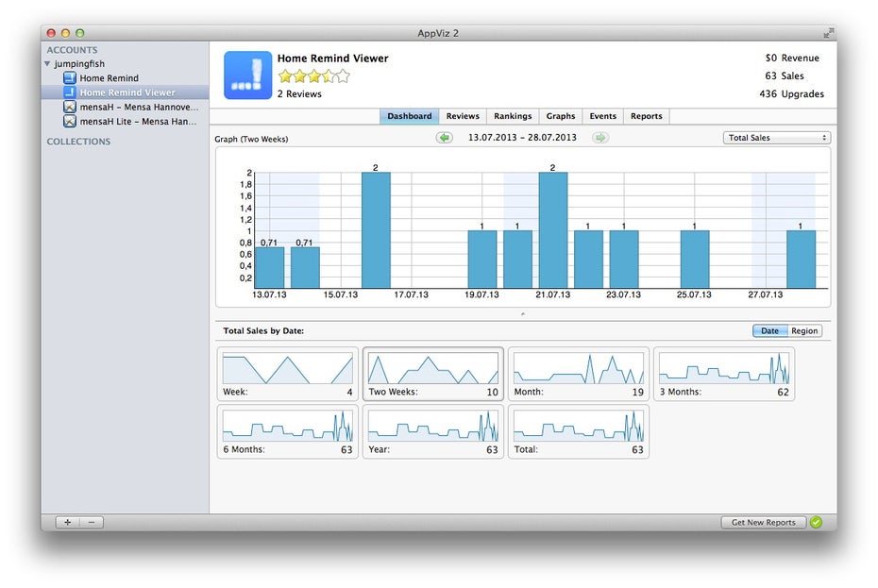Image resolution: width=878 pixels, height=588 pixels.
Task: Select mensaH Lite – Mensa Han… entry
Action: click(x=126, y=121)
